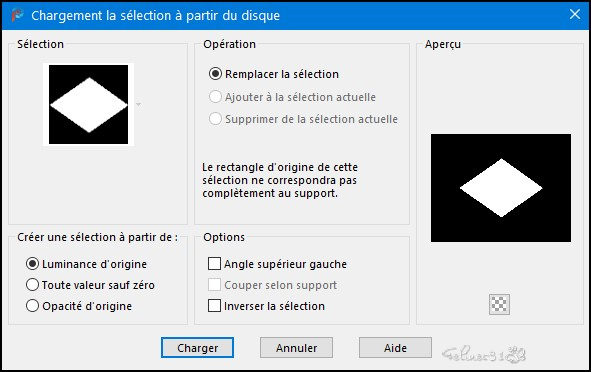Viewport: 591px width, 372px height.
Task: Close the dialog with the X
Action: coord(575,14)
